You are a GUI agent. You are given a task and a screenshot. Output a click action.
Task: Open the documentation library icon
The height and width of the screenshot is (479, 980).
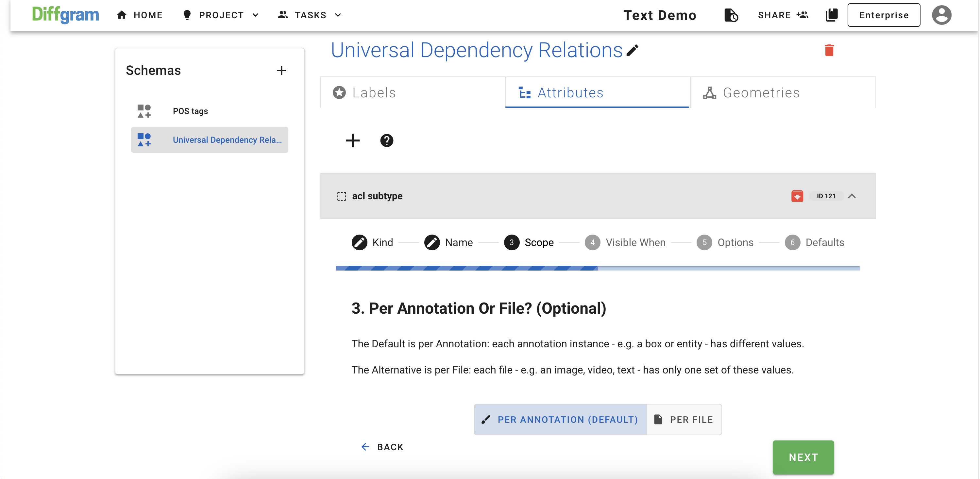pos(831,15)
